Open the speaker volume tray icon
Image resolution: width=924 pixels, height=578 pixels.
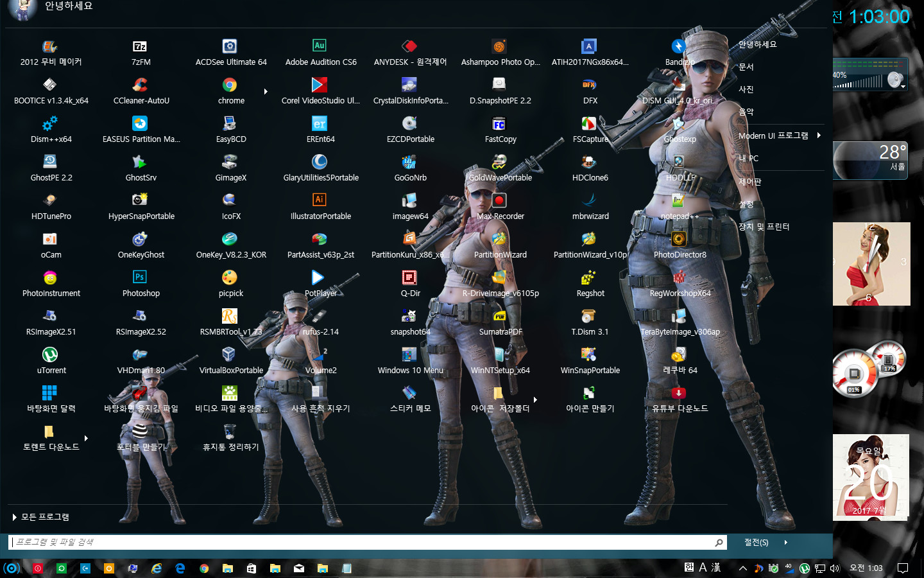(x=835, y=568)
